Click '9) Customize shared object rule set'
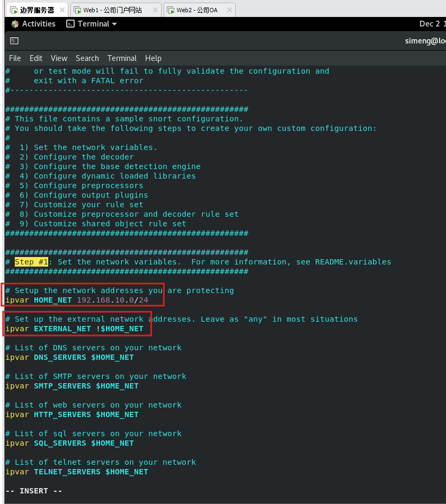This screenshot has height=504, width=446. (x=103, y=224)
